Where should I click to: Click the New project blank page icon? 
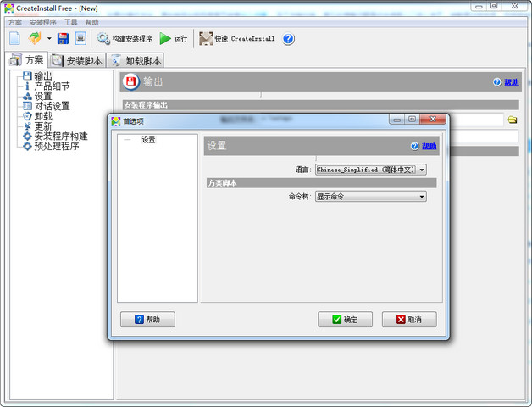[x=14, y=38]
